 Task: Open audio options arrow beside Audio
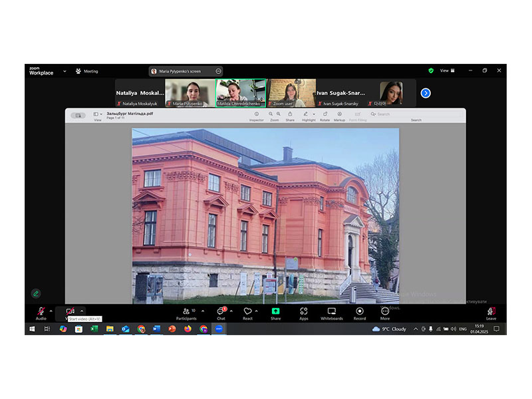point(51,311)
